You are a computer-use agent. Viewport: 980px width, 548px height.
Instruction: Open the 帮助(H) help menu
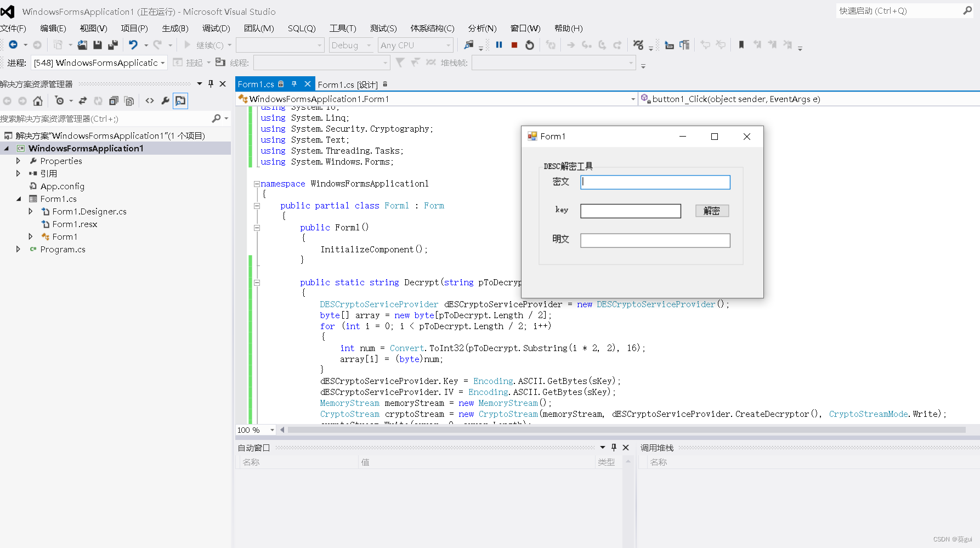[568, 29]
